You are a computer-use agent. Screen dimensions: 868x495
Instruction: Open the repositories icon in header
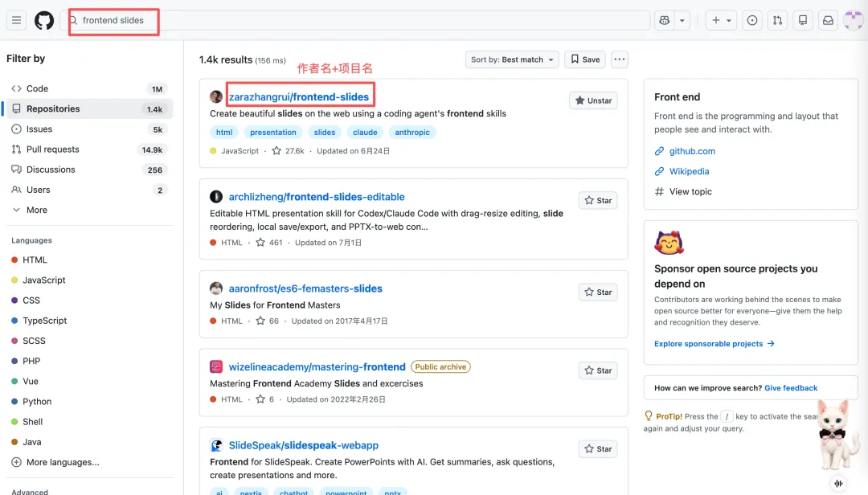[x=803, y=20]
